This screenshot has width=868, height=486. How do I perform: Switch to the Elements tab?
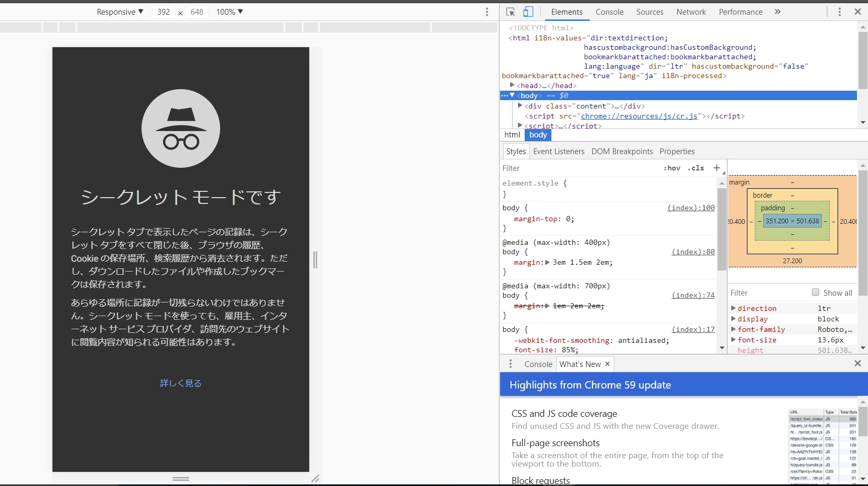[x=567, y=12]
